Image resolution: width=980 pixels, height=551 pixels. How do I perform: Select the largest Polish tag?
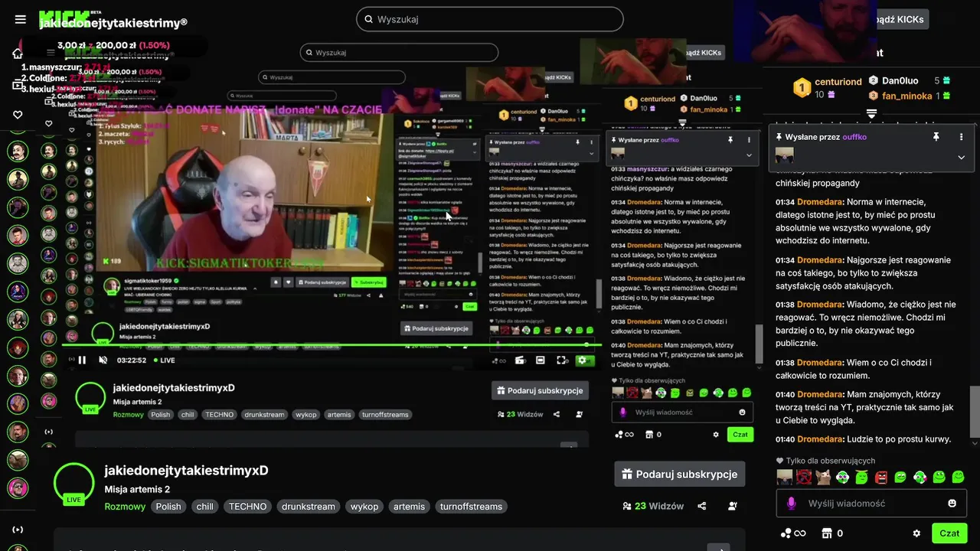tap(168, 507)
